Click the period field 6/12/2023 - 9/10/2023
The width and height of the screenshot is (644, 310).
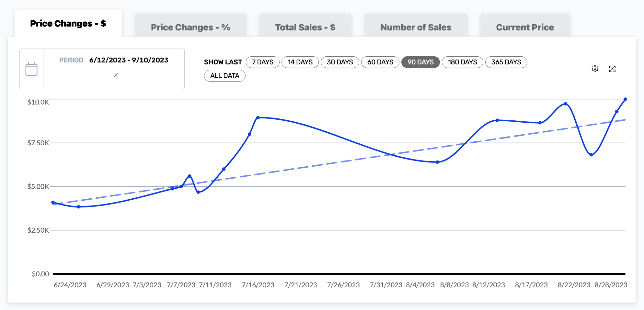point(129,60)
